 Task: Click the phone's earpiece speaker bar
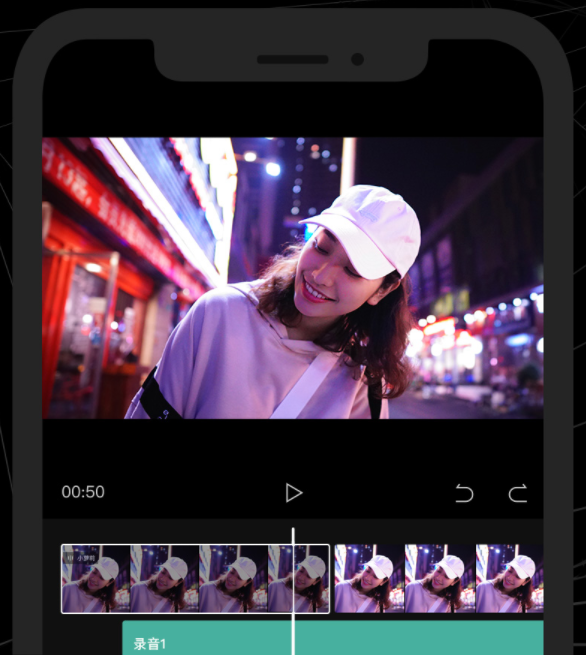coord(292,59)
